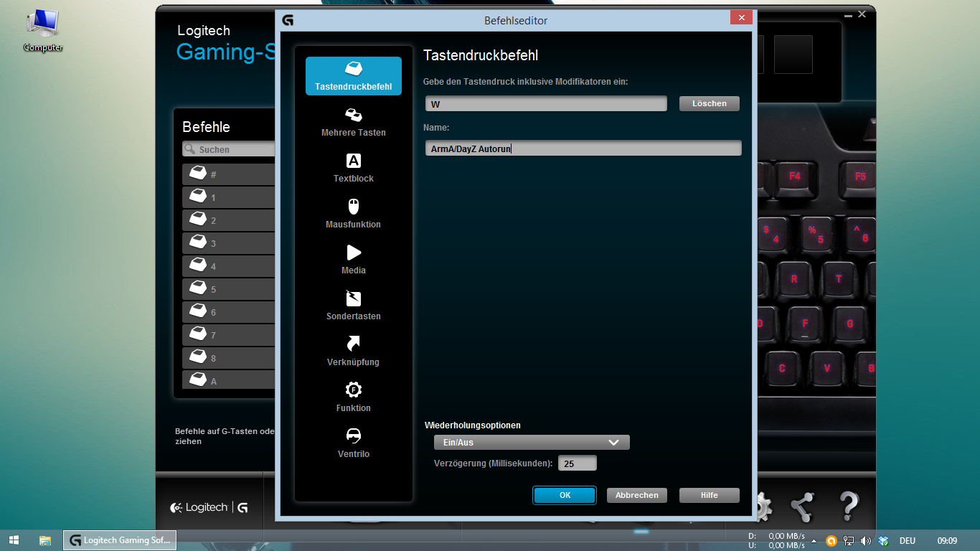Choose the Mausfunktion command type
The width and height of the screenshot is (980, 551).
(354, 214)
